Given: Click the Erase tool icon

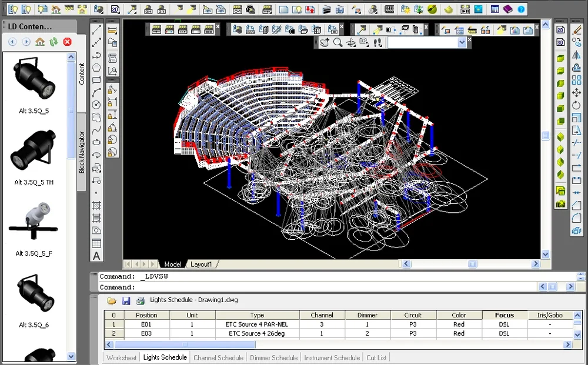Looking at the screenshot, I should coord(576,31).
